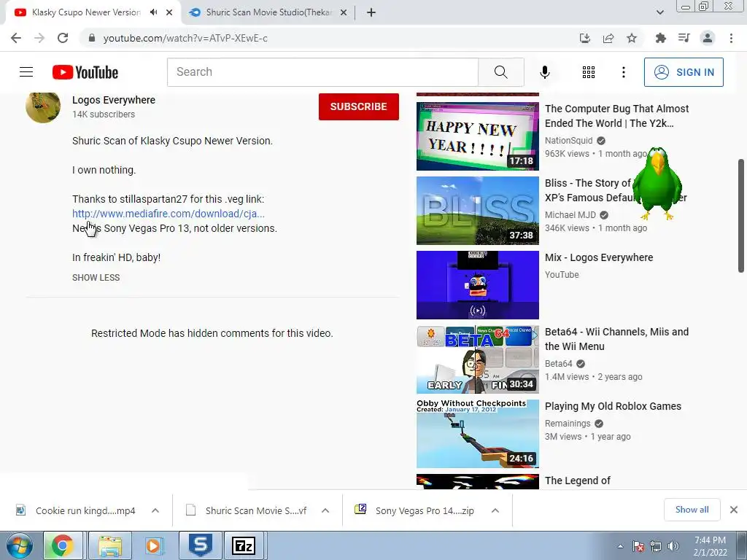Open Playing My Old Roblox Games title
This screenshot has height=560, width=747.
point(613,406)
